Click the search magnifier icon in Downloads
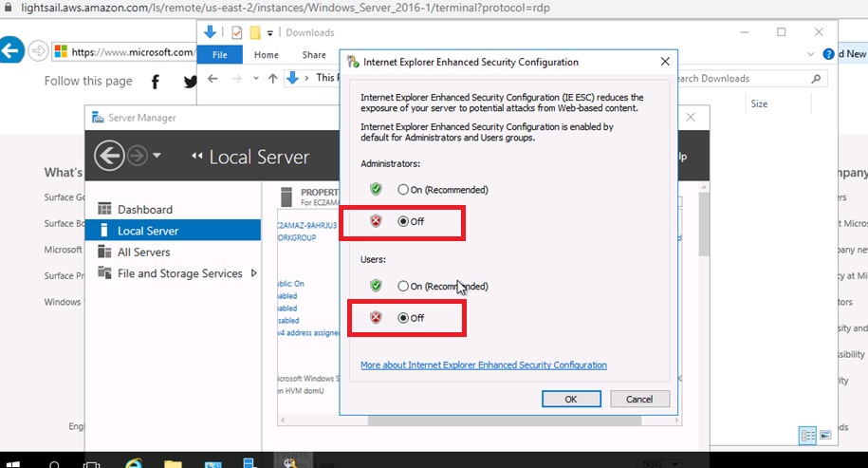 (816, 79)
